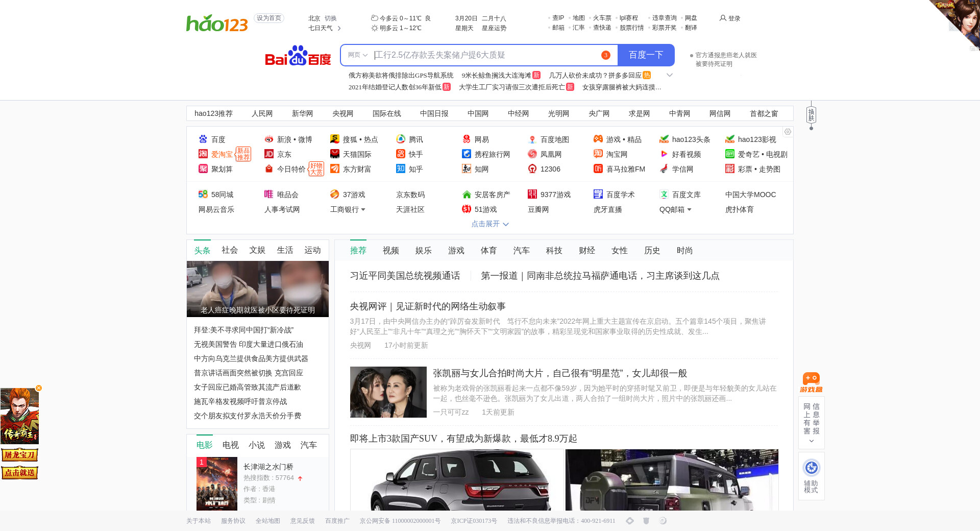
Task: Open the settings gear in site grid
Action: pos(788,132)
